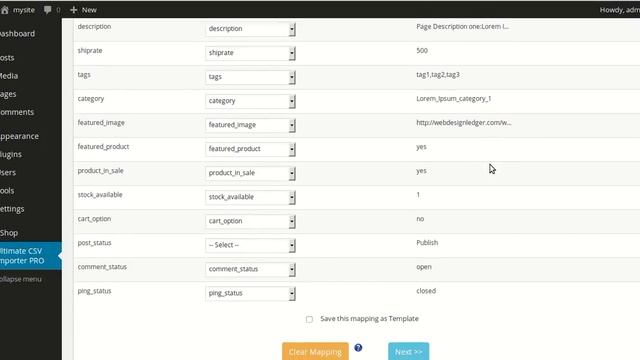
Task: Go to Users in the sidebar
Action: coord(8,172)
